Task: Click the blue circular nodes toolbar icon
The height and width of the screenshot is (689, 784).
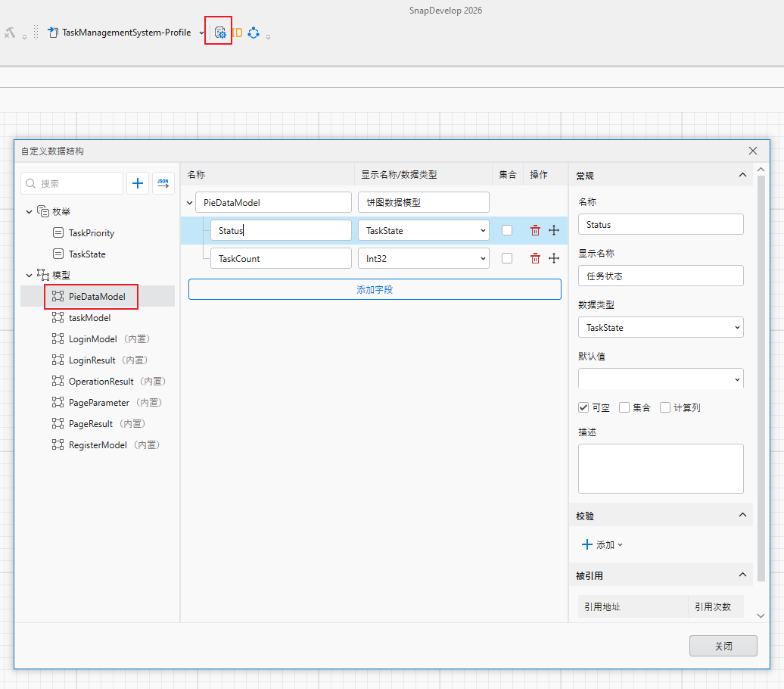Action: tap(254, 33)
